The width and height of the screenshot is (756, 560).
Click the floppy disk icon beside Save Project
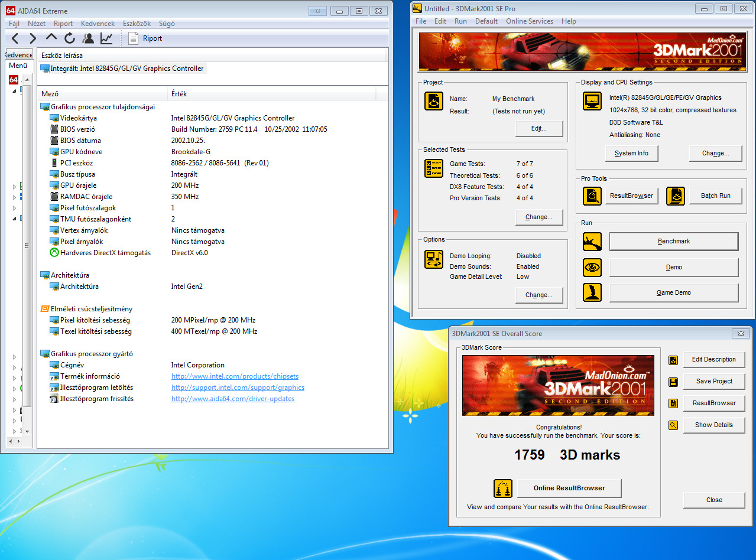coord(673,382)
